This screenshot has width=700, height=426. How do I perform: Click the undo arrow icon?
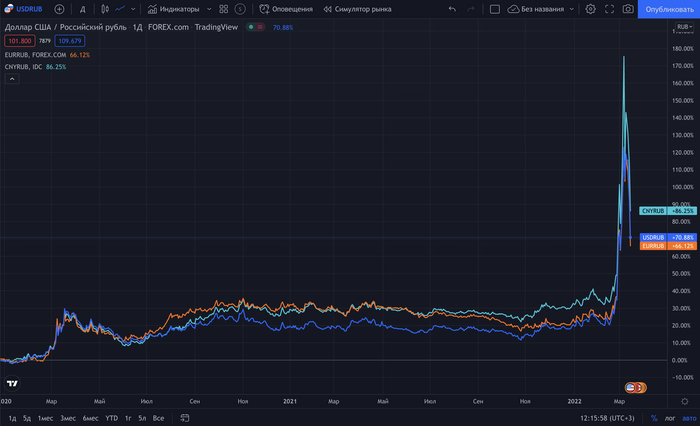[453, 9]
